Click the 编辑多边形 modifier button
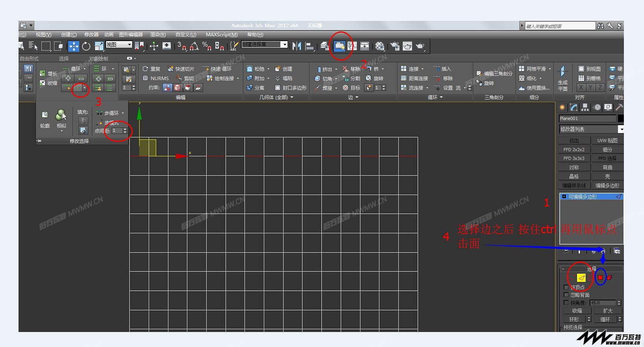Screen dimensions: 644x347 (x=607, y=185)
